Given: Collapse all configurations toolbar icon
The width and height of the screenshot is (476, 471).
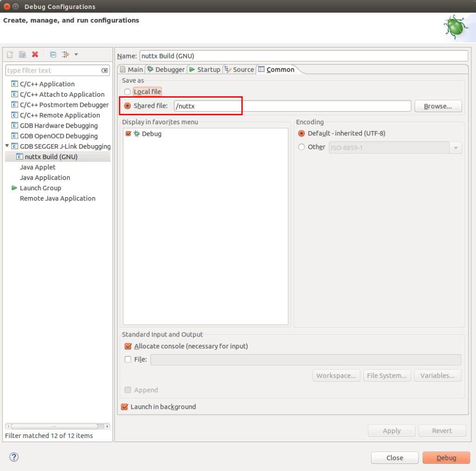Looking at the screenshot, I should tap(53, 54).
